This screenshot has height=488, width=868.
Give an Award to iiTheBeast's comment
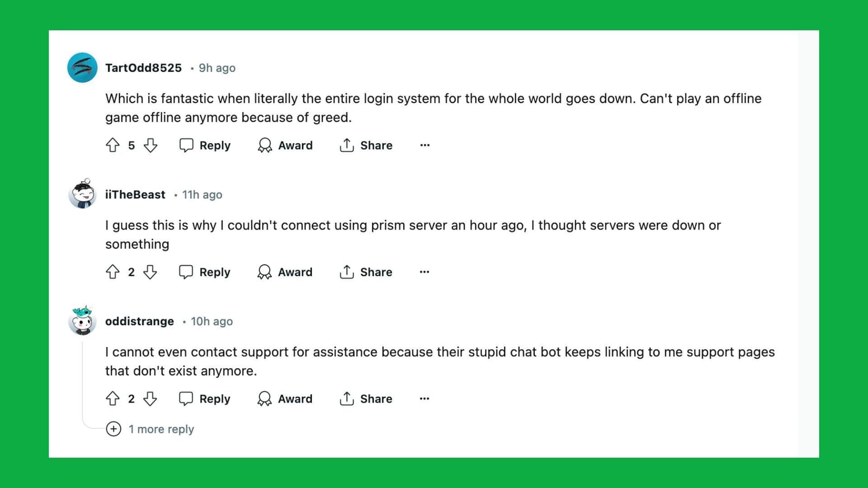pos(285,272)
